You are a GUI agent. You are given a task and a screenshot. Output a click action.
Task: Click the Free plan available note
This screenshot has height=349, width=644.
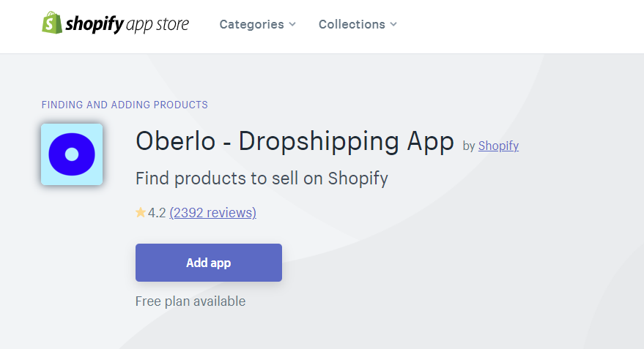pyautogui.click(x=190, y=301)
